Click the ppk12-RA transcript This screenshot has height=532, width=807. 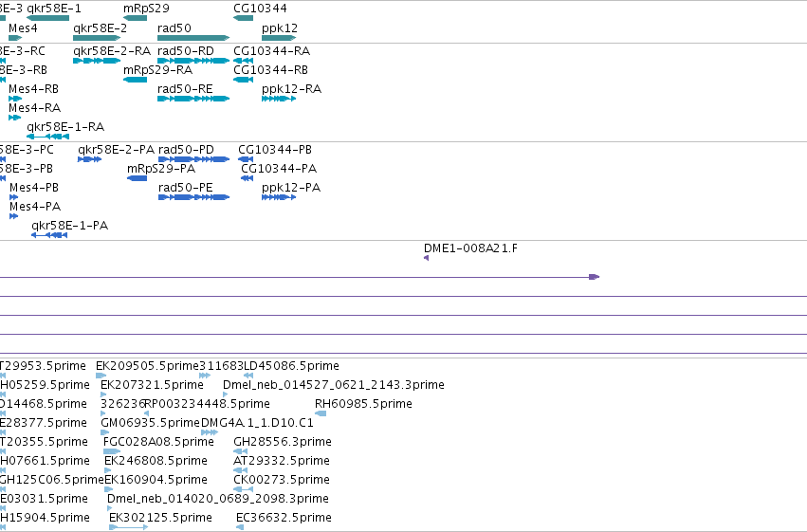pos(279,99)
